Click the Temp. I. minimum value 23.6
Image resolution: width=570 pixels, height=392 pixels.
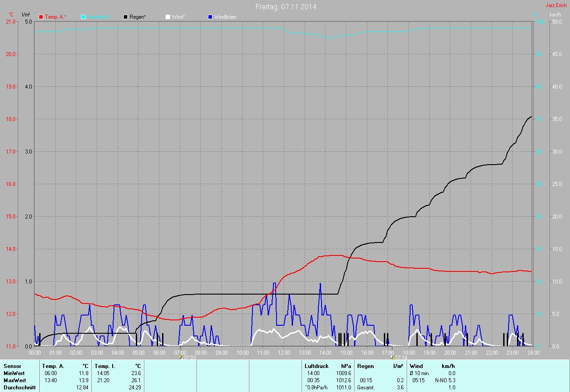(136, 373)
